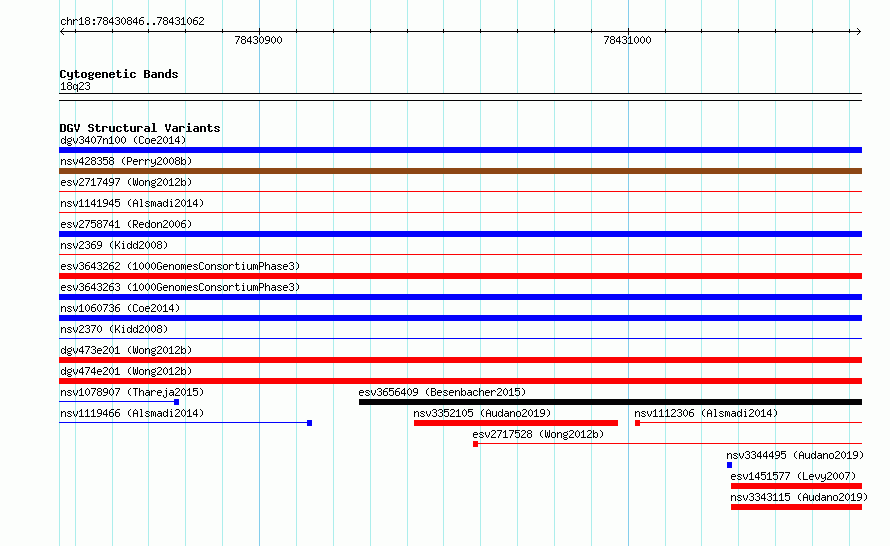The height and width of the screenshot is (546, 890).
Task: Click the red start square of nsv1112306
Action: 637,423
